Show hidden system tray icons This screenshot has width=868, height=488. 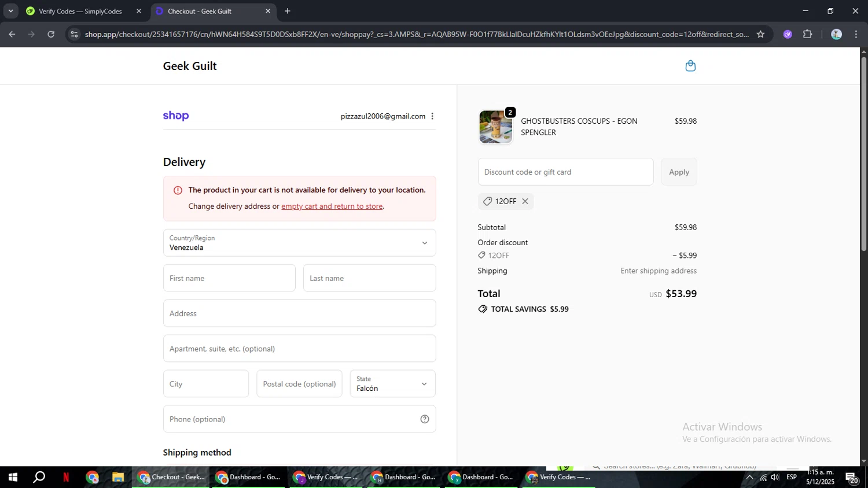pos(749,478)
